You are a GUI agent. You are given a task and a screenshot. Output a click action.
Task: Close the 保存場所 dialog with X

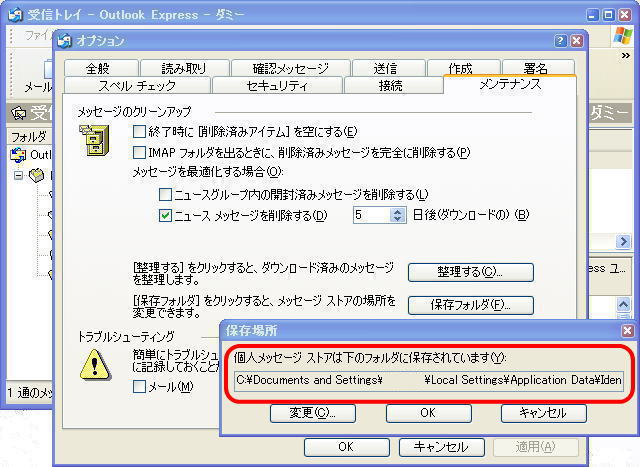(628, 330)
